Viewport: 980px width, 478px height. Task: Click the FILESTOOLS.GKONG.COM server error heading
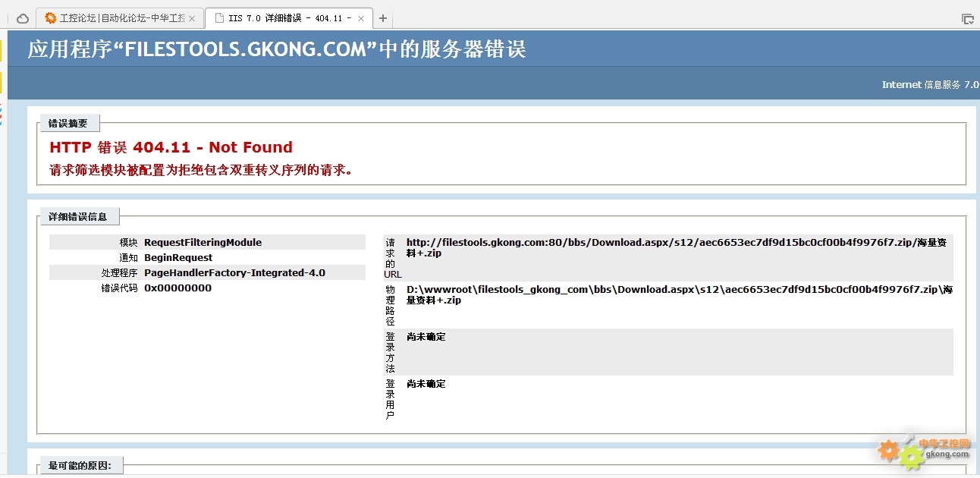click(x=277, y=49)
